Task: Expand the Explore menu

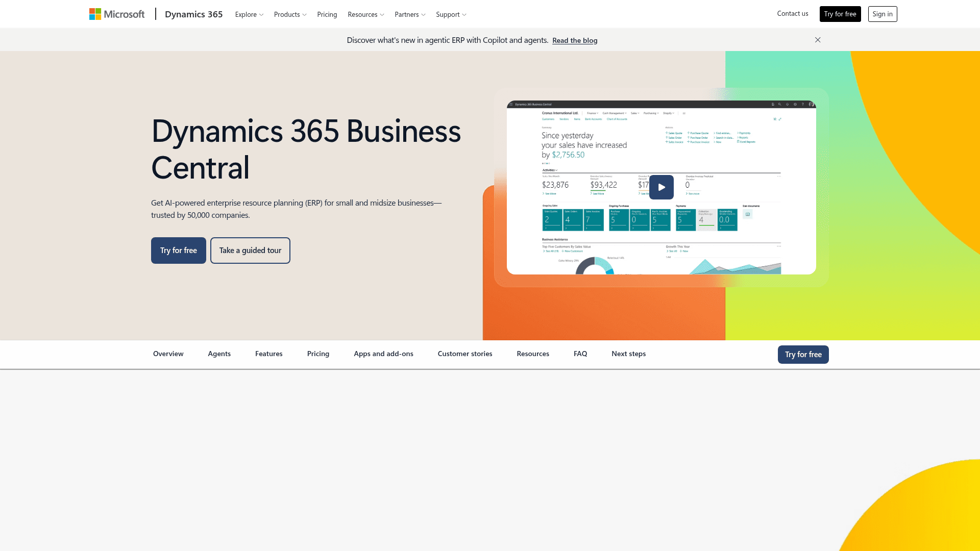Action: coord(249,14)
